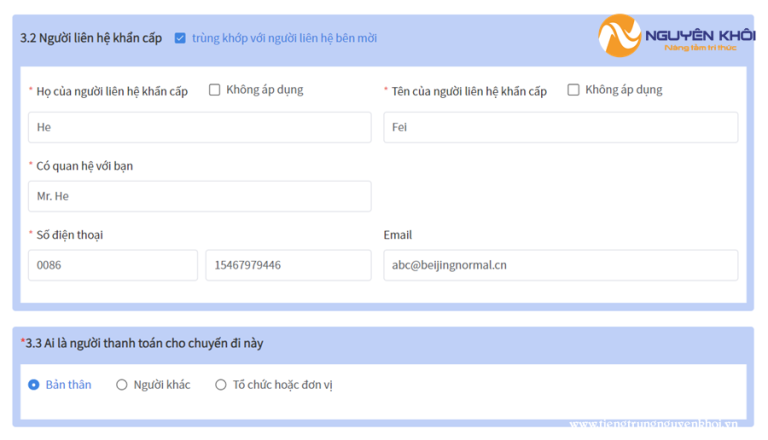This screenshot has height=440, width=768.
Task: Click the 'Có quan hệ với bạn' label
Action: 85,166
